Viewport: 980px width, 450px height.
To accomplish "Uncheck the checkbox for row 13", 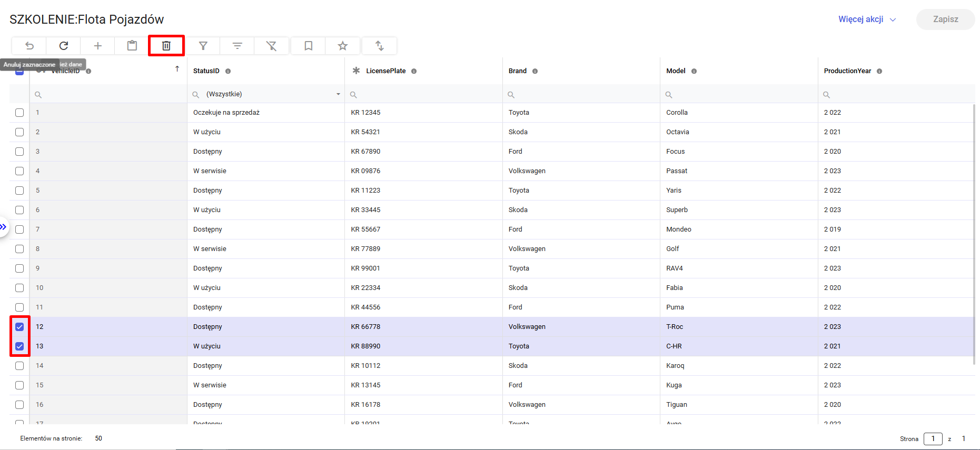I will click(19, 346).
